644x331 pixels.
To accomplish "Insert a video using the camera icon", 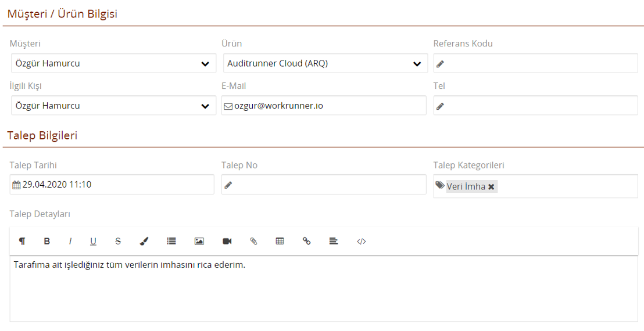I will [x=227, y=241].
